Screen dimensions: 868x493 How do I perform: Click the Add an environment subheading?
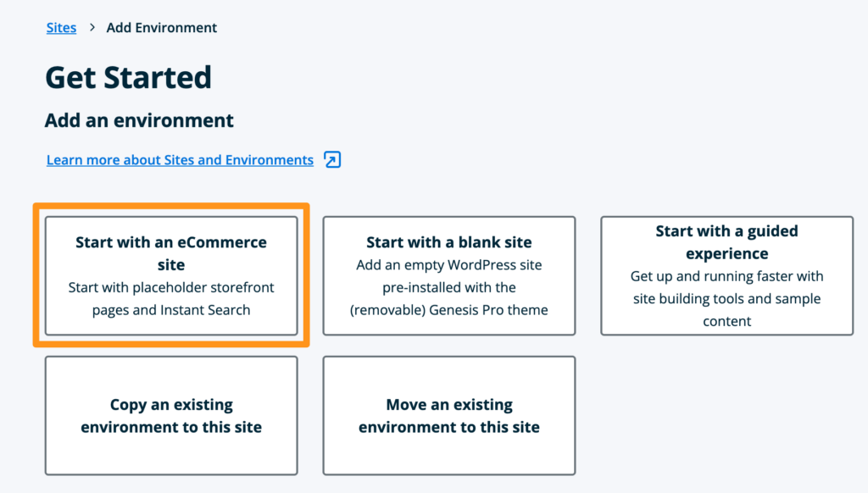point(139,121)
